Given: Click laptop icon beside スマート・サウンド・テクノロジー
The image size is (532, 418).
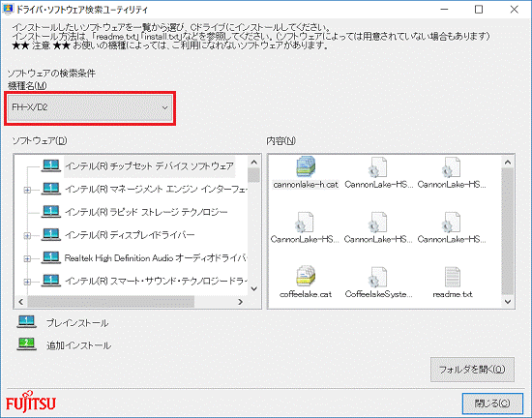Looking at the screenshot, I should click(51, 281).
